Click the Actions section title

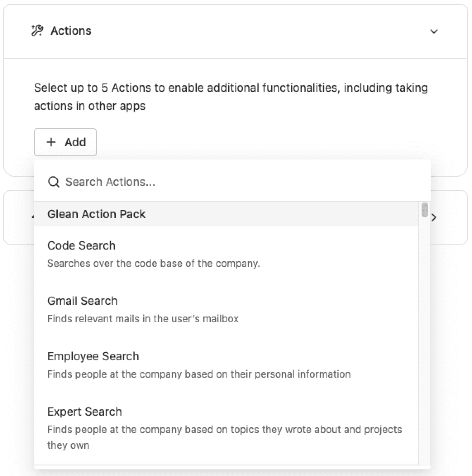pos(71,31)
